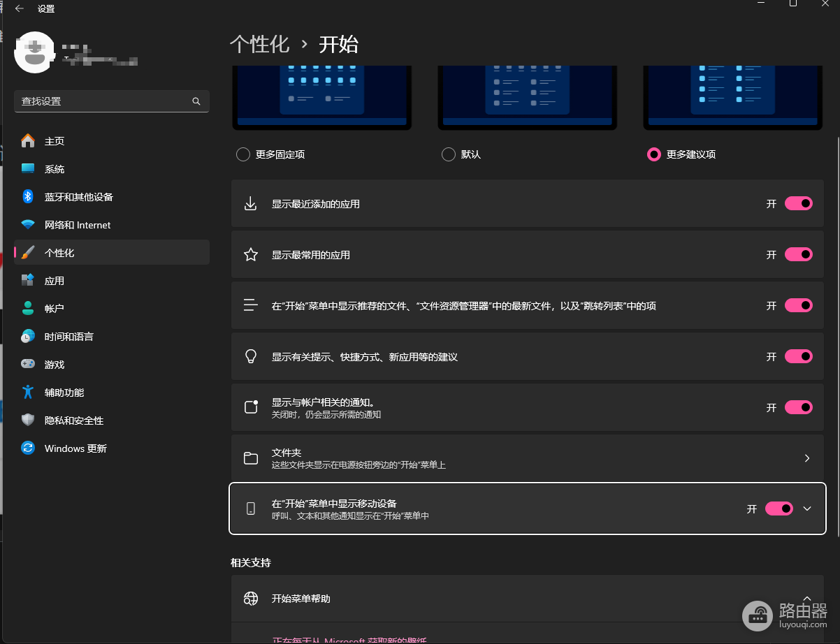Click the folder icon in 文件夹 row
The image size is (840, 644).
point(250,459)
